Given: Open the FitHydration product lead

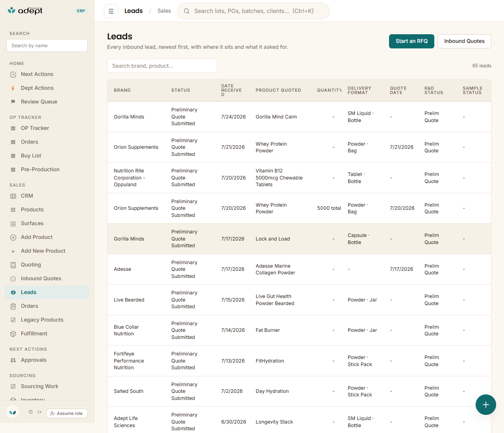Looking at the screenshot, I should [299, 361].
